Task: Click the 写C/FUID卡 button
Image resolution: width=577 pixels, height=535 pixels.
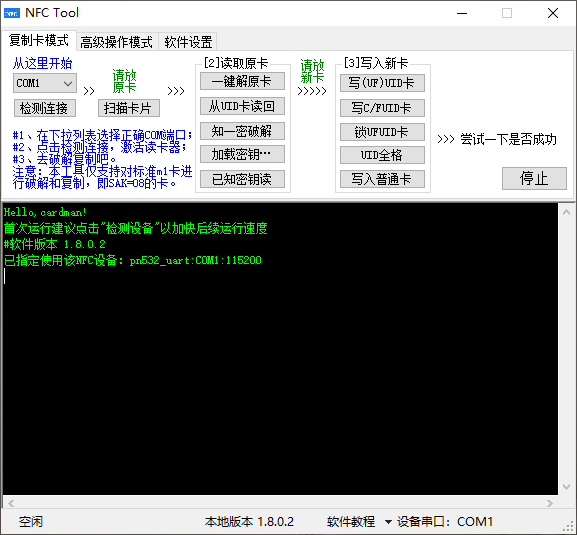Action: [382, 108]
